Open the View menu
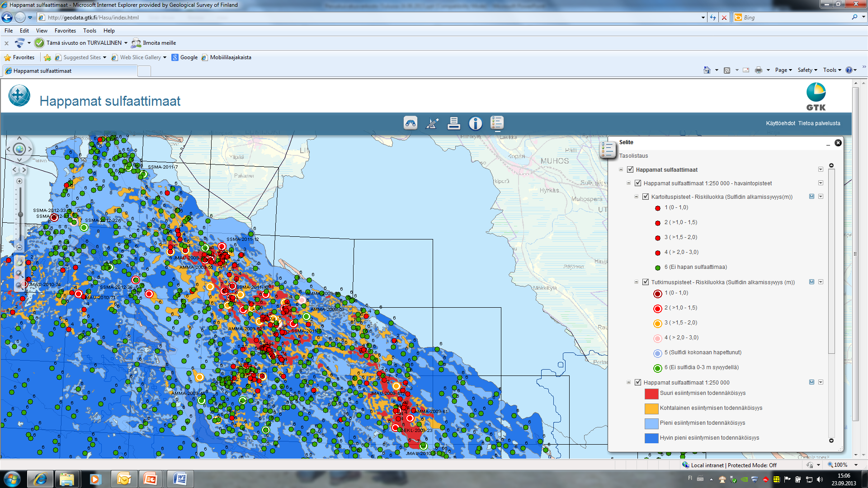This screenshot has width=868, height=488. click(42, 31)
